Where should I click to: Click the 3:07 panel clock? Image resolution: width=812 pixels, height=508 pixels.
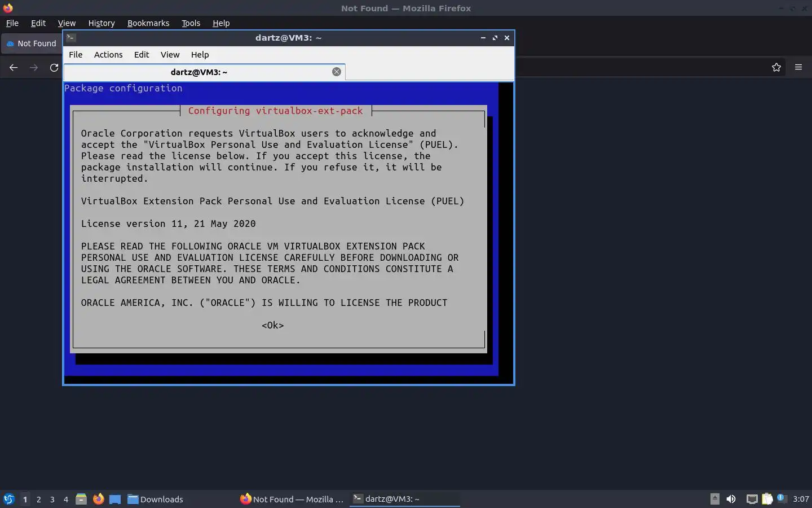801,499
